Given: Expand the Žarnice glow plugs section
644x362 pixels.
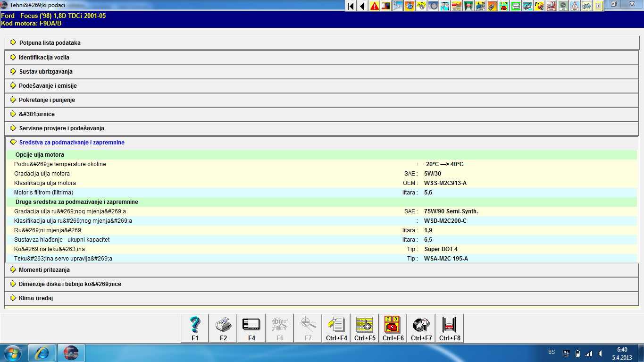Looking at the screenshot, I should [322, 114].
